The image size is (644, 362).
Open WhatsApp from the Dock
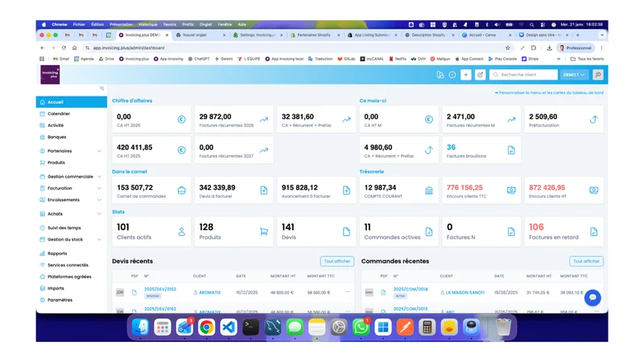click(x=361, y=327)
